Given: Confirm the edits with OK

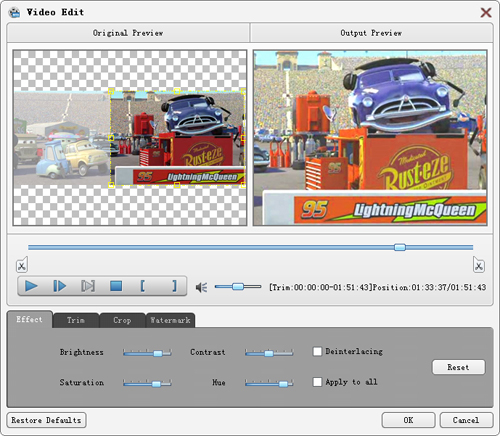Looking at the screenshot, I should 408,420.
